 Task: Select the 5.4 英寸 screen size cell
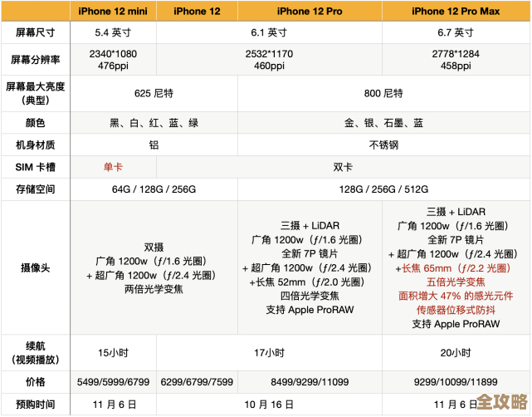click(113, 32)
